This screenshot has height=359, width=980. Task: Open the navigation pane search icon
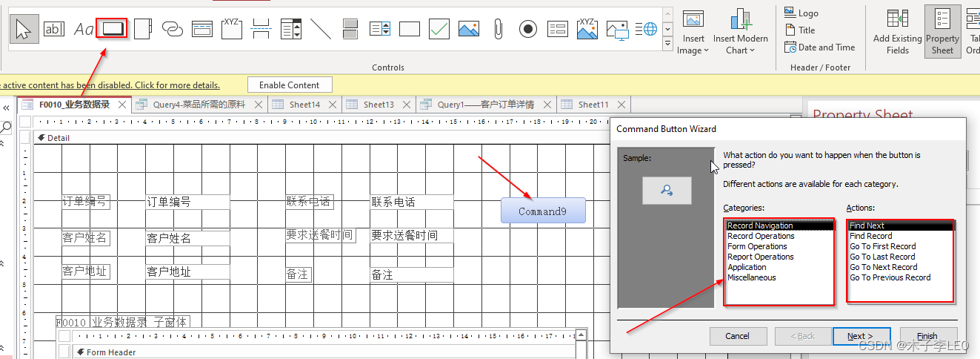click(x=6, y=128)
